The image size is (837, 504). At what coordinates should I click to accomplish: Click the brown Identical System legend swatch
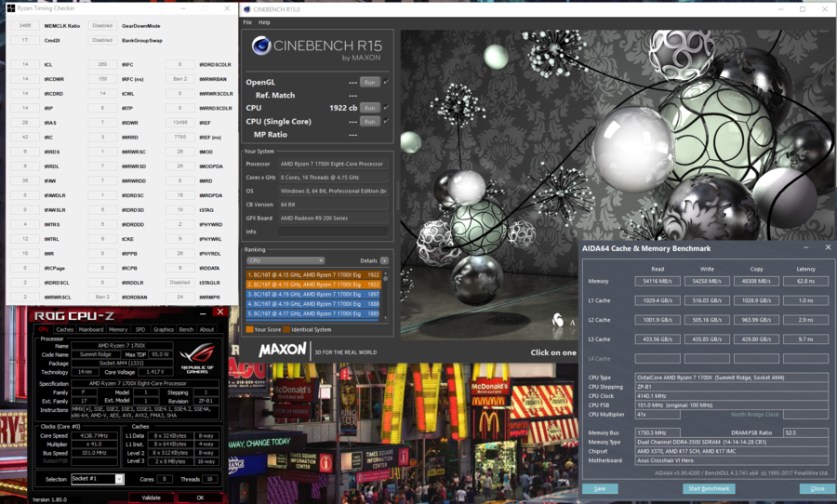coord(286,329)
